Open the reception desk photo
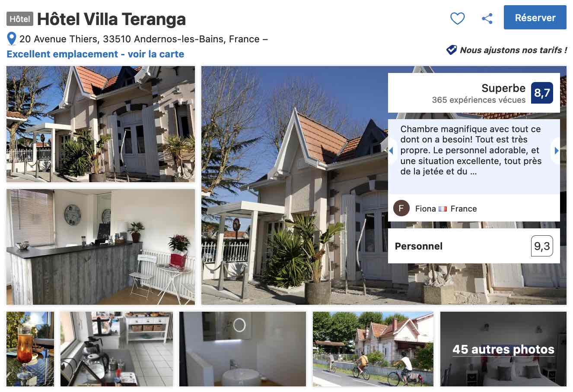Image resolution: width=573 pixels, height=392 pixels. 101,247
